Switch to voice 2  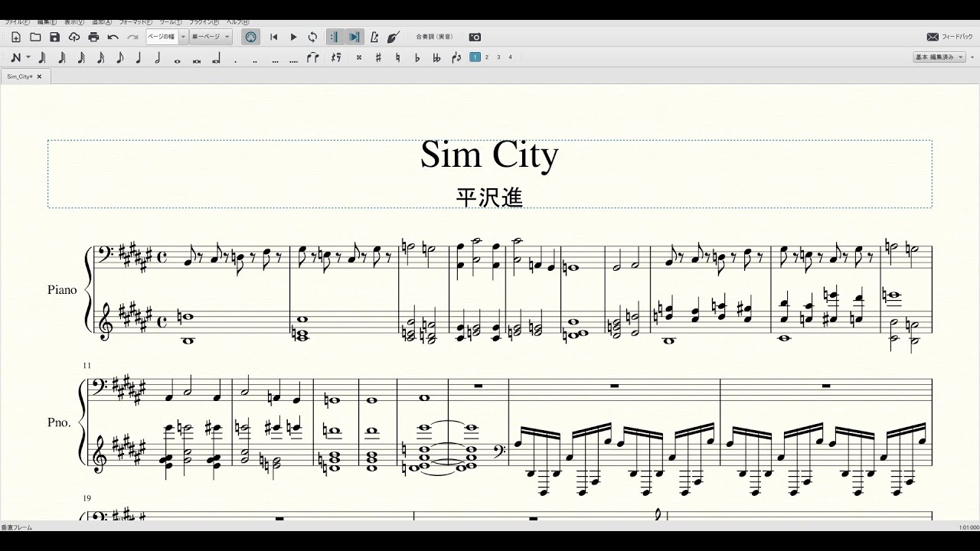[487, 57]
